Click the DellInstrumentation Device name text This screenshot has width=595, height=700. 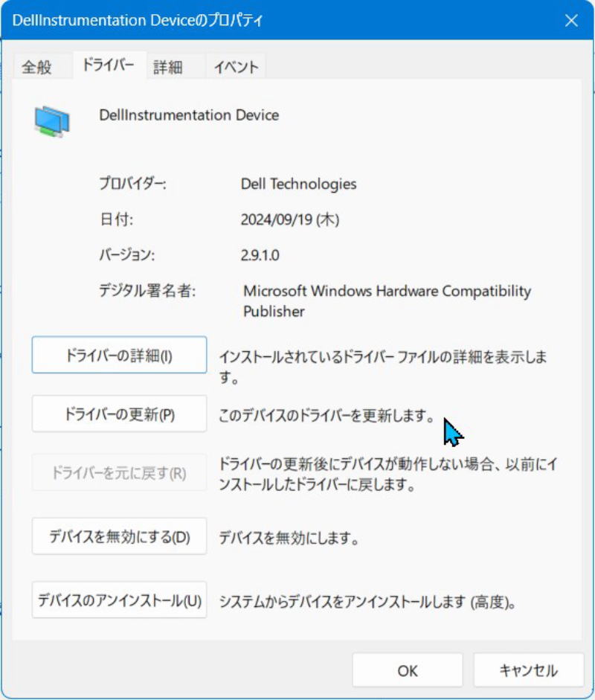pyautogui.click(x=189, y=115)
